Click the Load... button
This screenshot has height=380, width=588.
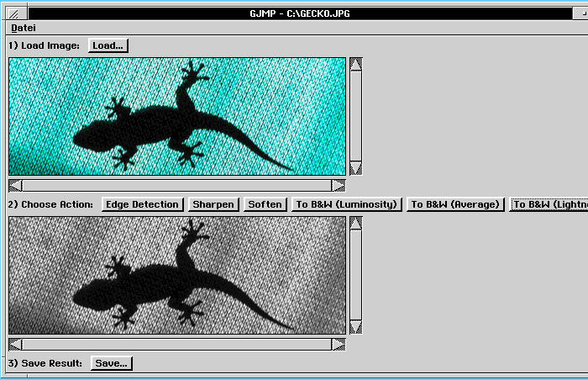point(108,45)
